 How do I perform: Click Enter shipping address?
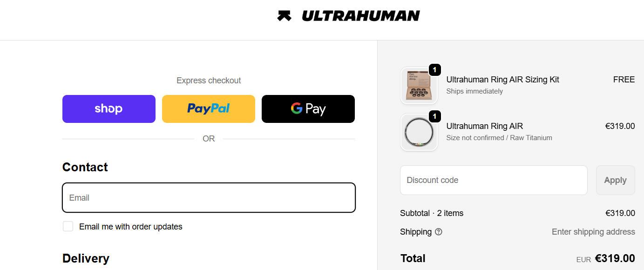pyautogui.click(x=593, y=231)
